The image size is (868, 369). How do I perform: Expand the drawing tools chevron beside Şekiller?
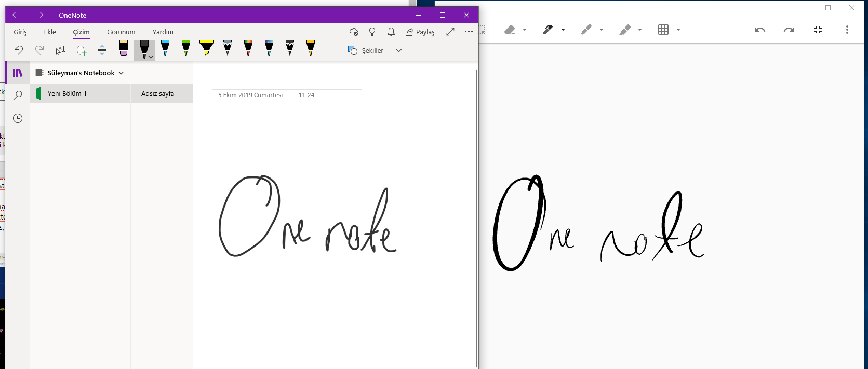[x=399, y=50]
